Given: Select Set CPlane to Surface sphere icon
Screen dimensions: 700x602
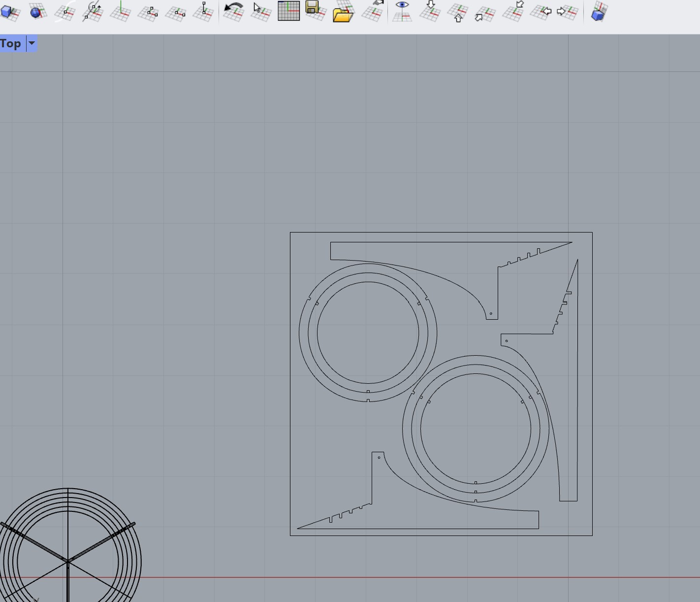Looking at the screenshot, I should (x=38, y=12).
